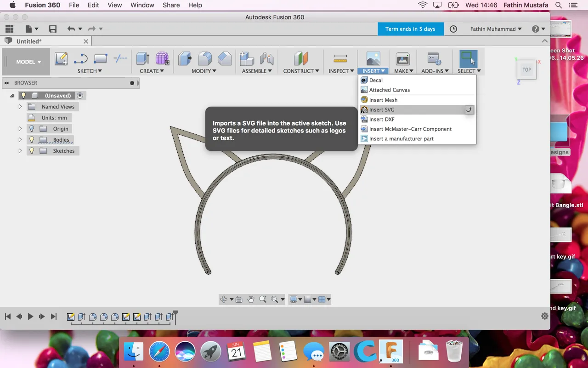The height and width of the screenshot is (368, 588).
Task: Select the Joint assemble tool
Action: coord(267,59)
